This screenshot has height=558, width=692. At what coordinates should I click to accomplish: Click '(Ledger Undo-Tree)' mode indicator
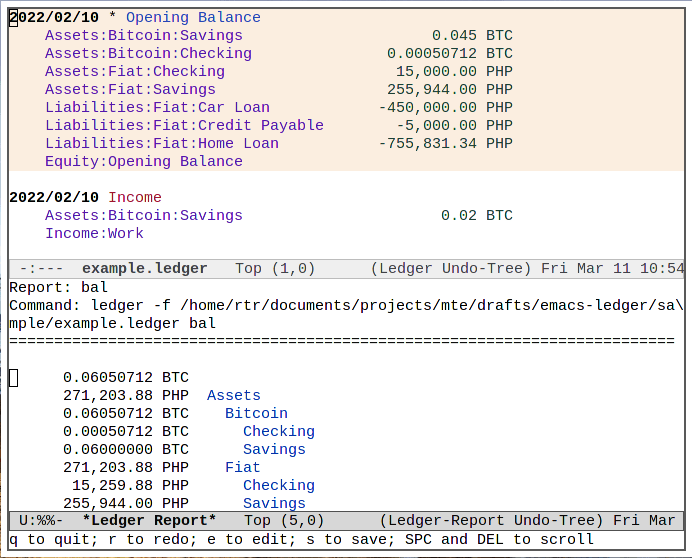click(x=451, y=268)
